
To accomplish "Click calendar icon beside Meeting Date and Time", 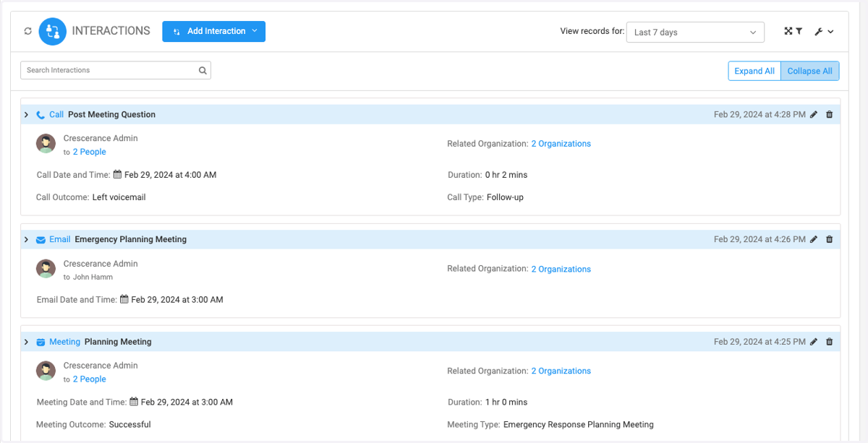I will [x=135, y=401].
